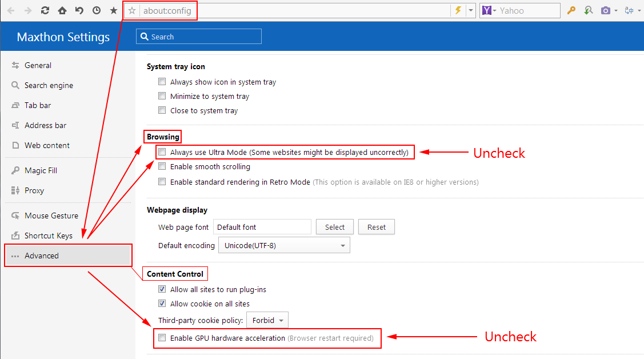
Task: Toggle Enable GPU hardware acceleration checkbox
Action: tap(162, 338)
